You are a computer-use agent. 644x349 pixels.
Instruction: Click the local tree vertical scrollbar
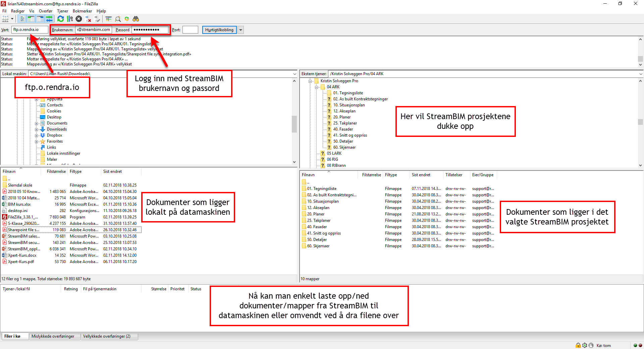click(294, 124)
